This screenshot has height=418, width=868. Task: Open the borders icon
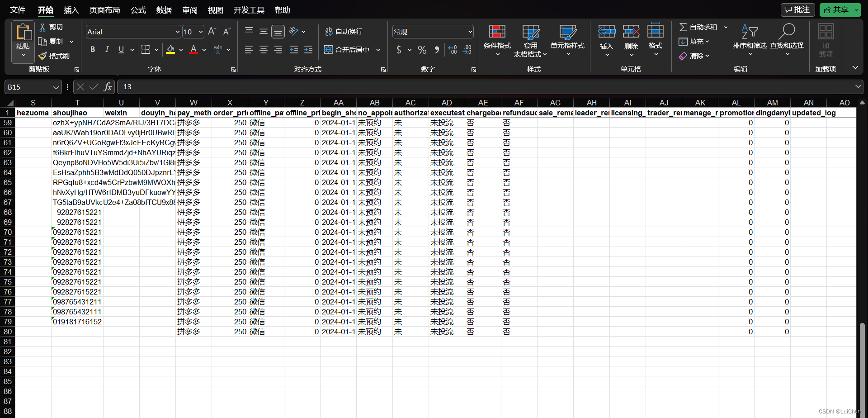[146, 50]
